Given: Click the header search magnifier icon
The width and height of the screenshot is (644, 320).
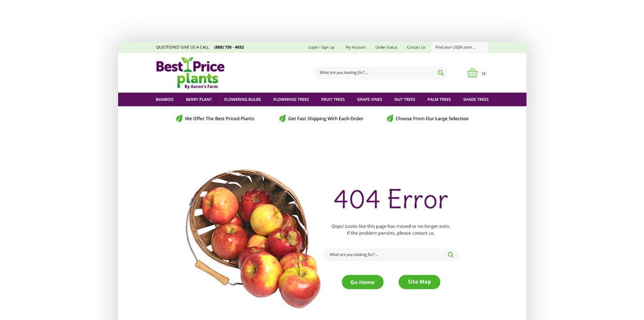Looking at the screenshot, I should click(x=441, y=73).
